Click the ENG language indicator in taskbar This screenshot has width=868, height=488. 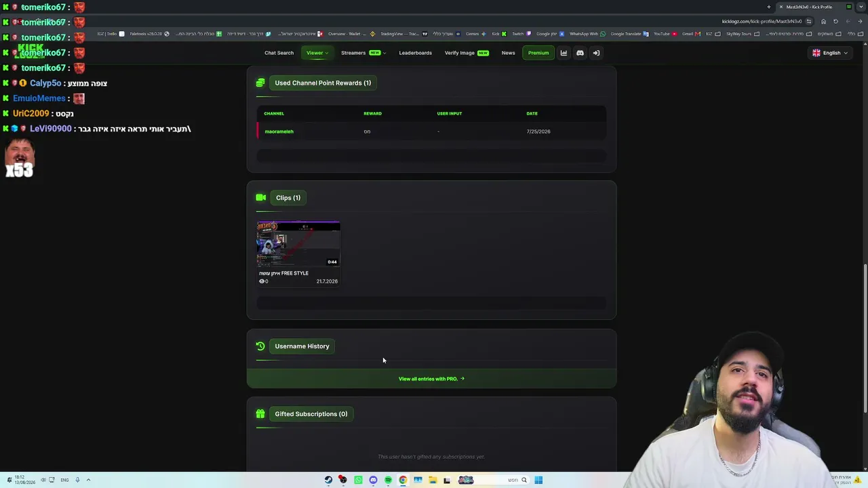64,480
